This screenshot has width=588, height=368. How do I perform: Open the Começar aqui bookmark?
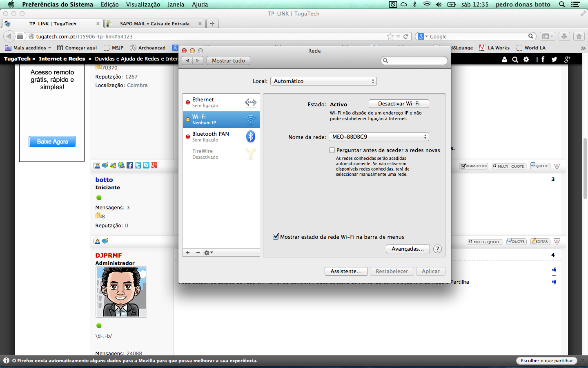click(77, 48)
